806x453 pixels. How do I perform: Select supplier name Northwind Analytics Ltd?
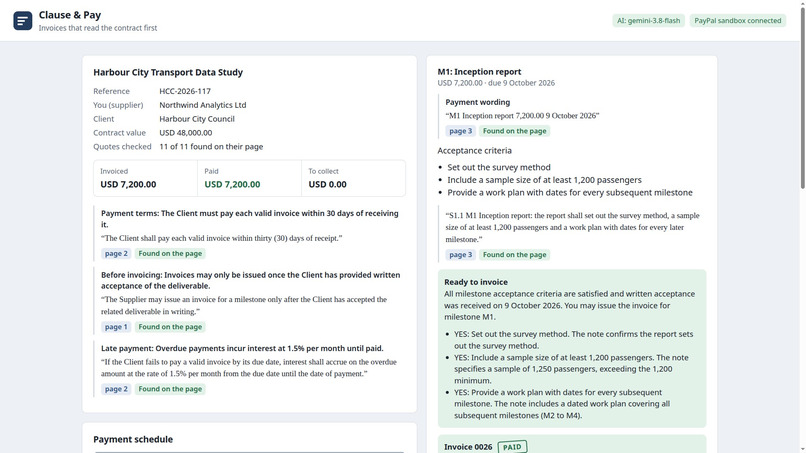(x=203, y=105)
